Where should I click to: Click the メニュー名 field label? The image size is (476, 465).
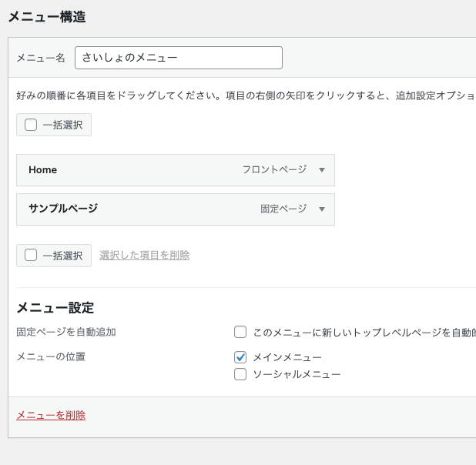coord(41,58)
